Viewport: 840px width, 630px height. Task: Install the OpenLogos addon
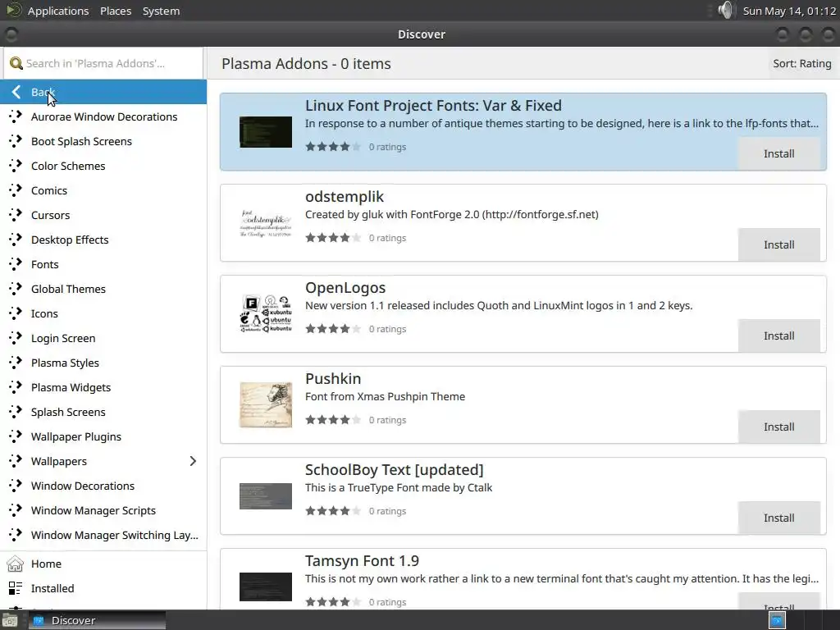tap(778, 336)
